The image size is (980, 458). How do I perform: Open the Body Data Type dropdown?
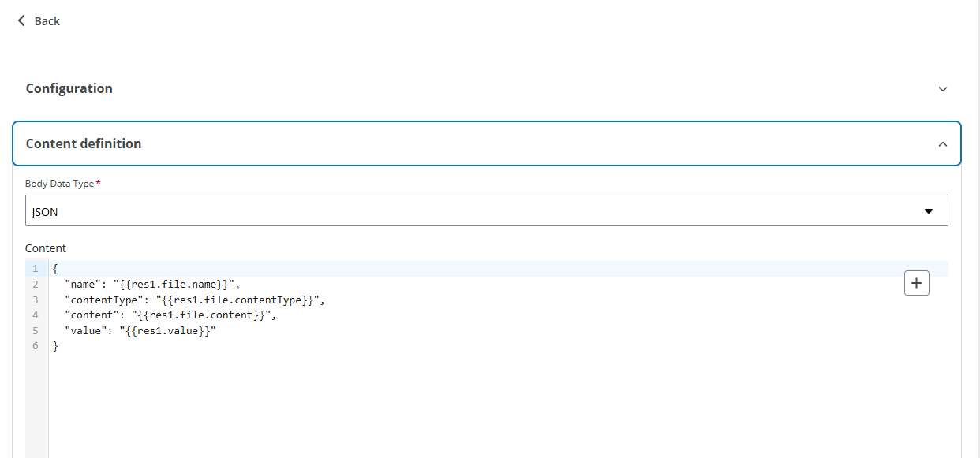coord(485,210)
